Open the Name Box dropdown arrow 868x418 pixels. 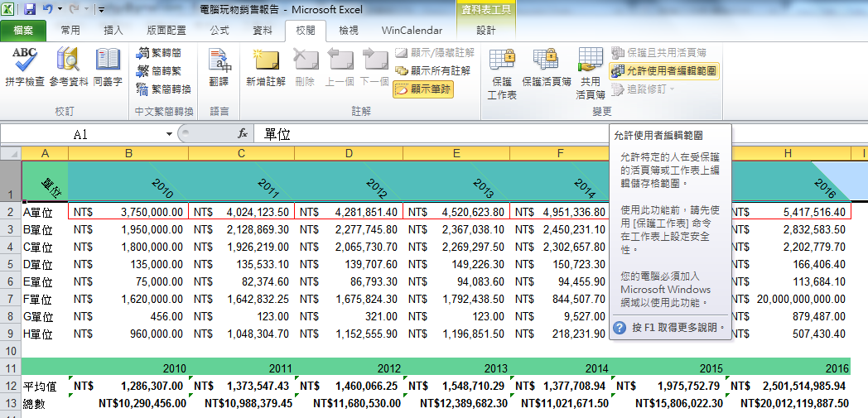pos(170,134)
